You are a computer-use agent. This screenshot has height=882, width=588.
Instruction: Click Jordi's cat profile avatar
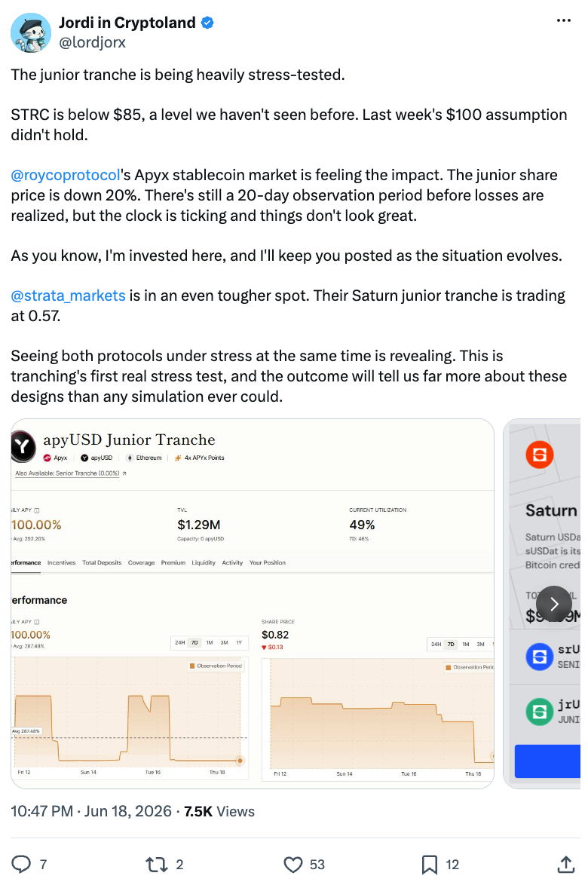tap(31, 32)
